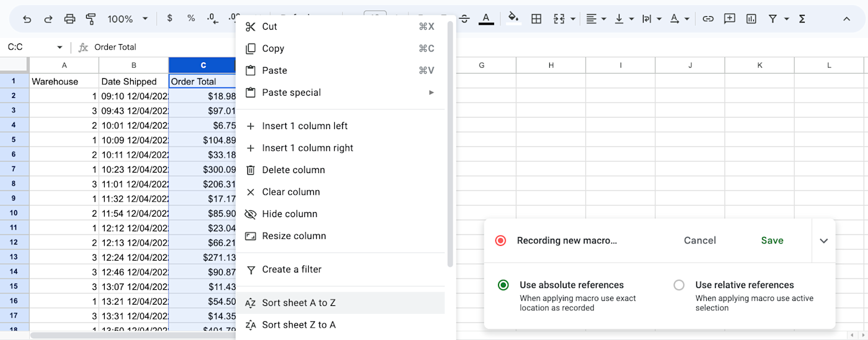Select Hide column from context menu
The height and width of the screenshot is (340, 868).
290,214
